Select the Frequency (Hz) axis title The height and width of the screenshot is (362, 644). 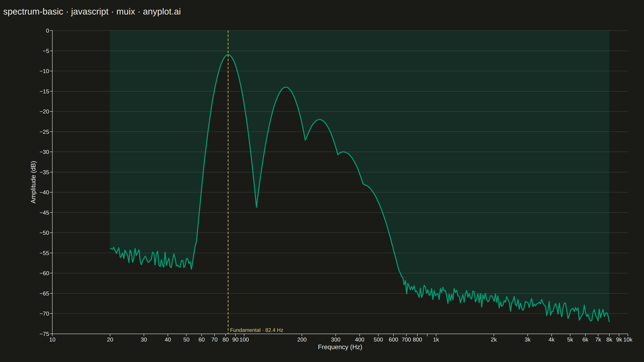[340, 347]
